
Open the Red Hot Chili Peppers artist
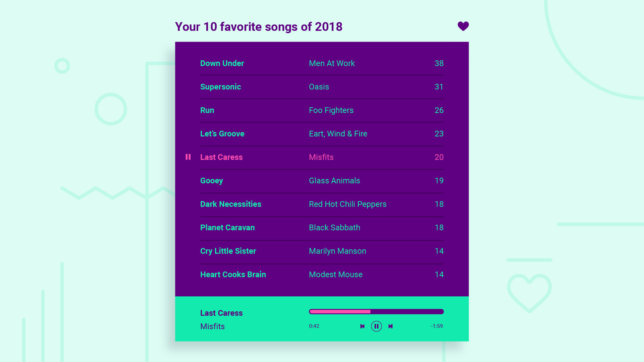[347, 204]
